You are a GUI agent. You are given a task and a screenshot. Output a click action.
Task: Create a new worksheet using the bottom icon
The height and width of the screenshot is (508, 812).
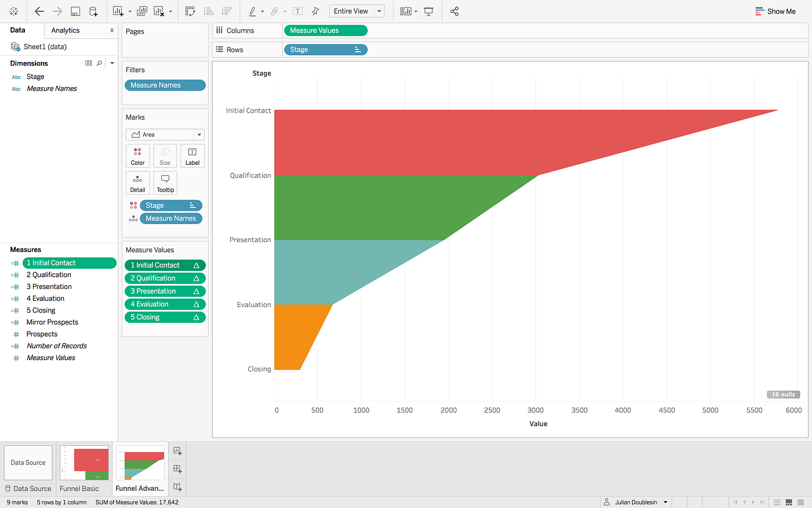(x=177, y=451)
